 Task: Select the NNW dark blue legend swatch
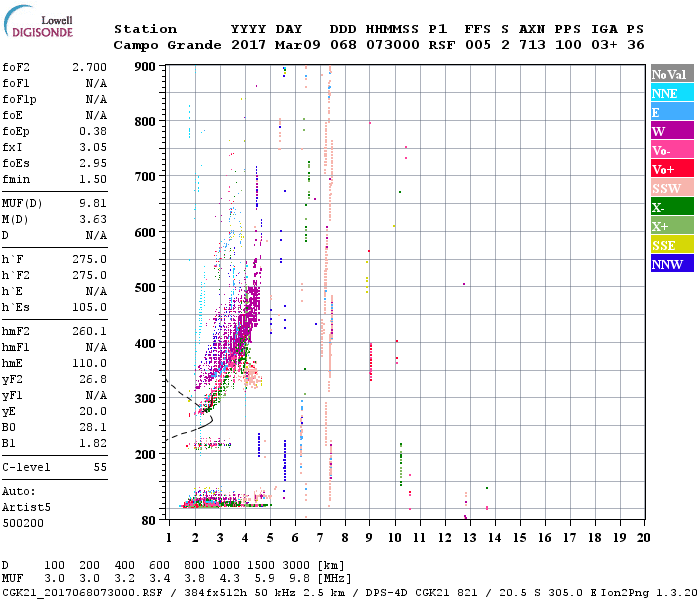tap(672, 264)
